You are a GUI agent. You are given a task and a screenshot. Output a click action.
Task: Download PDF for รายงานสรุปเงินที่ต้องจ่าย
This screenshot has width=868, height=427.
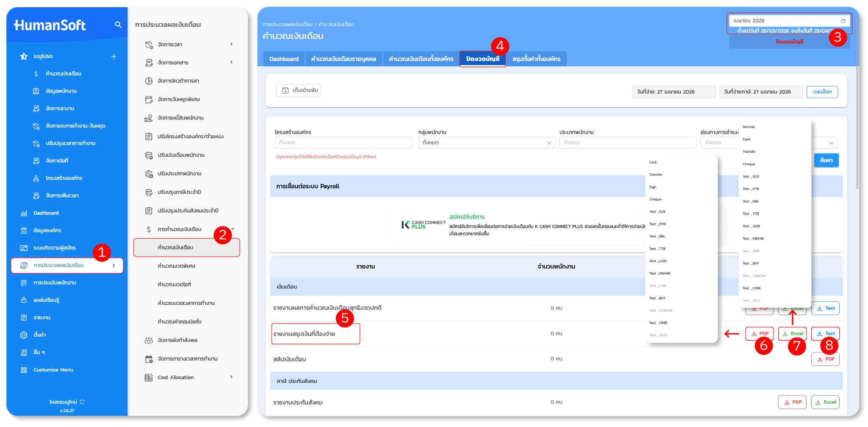(759, 334)
